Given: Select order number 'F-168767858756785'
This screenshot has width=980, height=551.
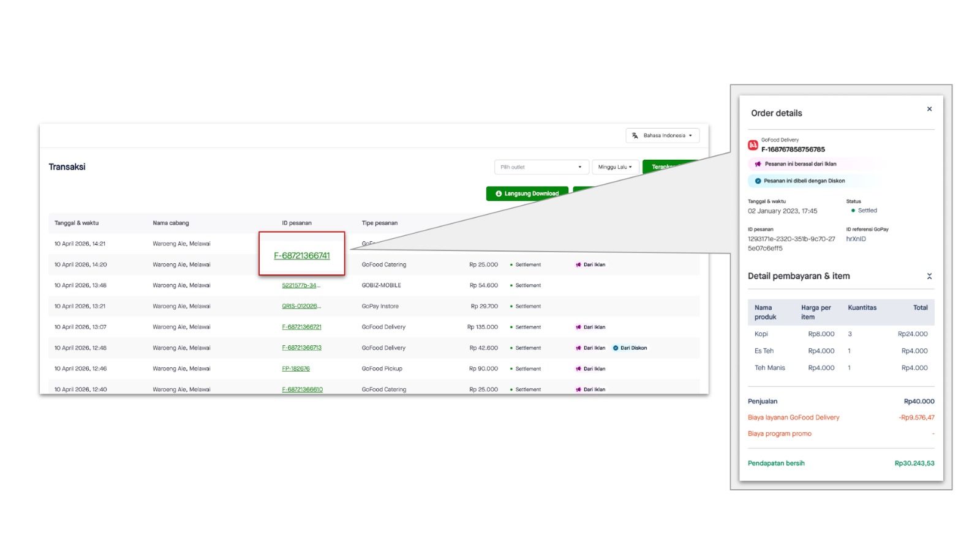Looking at the screenshot, I should 793,150.
